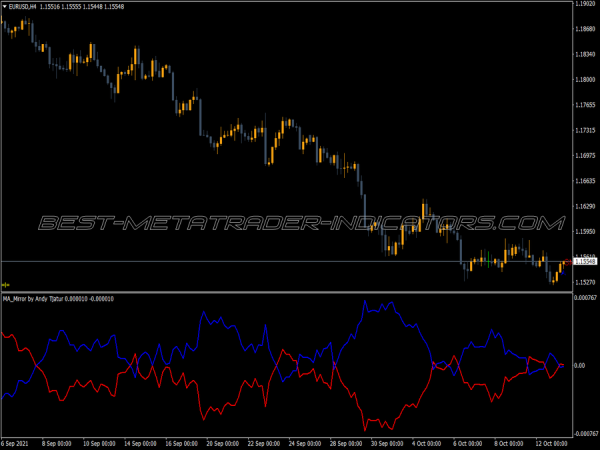Click the EURUSD,H4 symbol label
600x450 pixels.
coord(22,7)
